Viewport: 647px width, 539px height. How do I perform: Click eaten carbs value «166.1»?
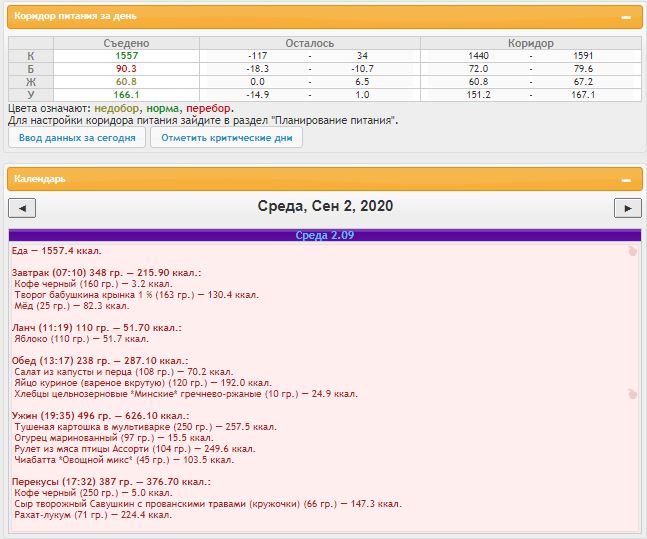[x=126, y=95]
